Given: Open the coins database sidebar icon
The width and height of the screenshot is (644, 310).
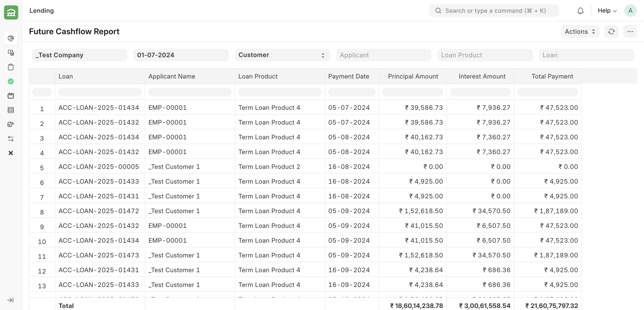Looking at the screenshot, I should (x=11, y=53).
